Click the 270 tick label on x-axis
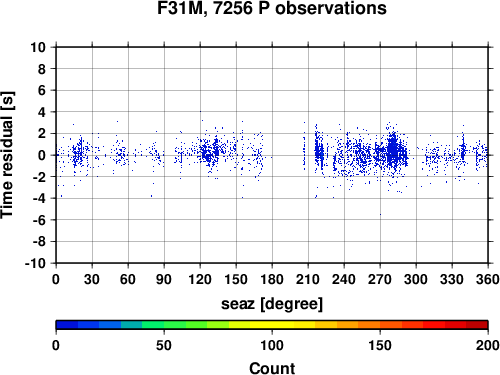Image resolution: width=500 pixels, height=375 pixels. click(380, 279)
